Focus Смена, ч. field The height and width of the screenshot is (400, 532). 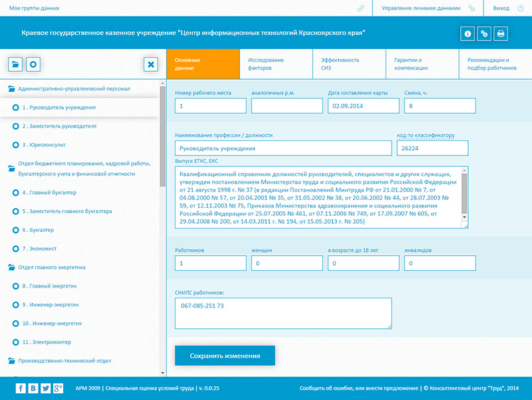(x=440, y=106)
